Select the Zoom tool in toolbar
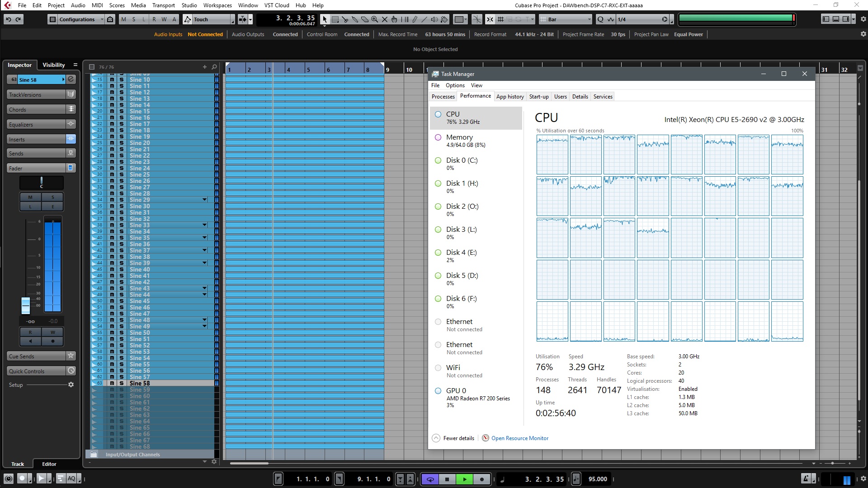868x488 pixels. pos(375,19)
